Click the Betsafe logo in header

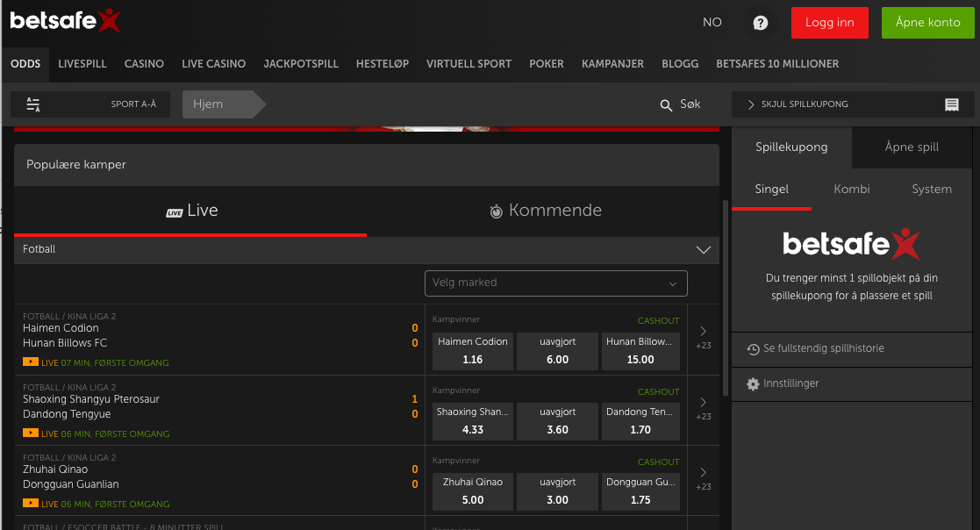(x=65, y=21)
